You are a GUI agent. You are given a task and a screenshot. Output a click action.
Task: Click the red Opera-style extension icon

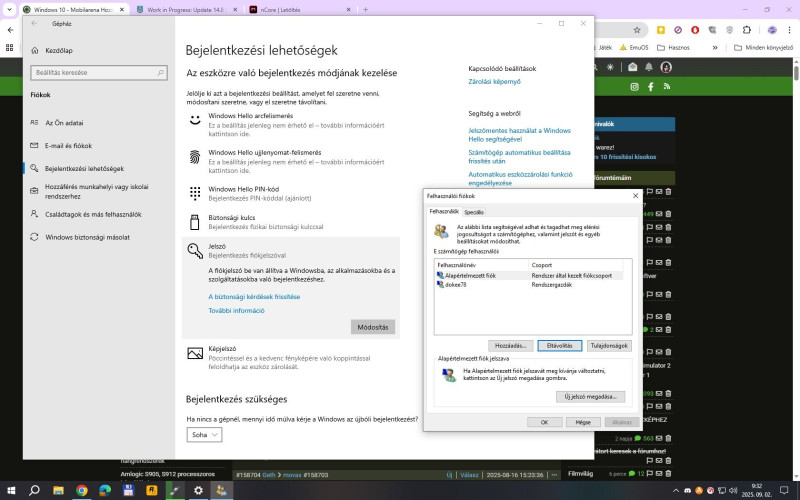[x=695, y=30]
